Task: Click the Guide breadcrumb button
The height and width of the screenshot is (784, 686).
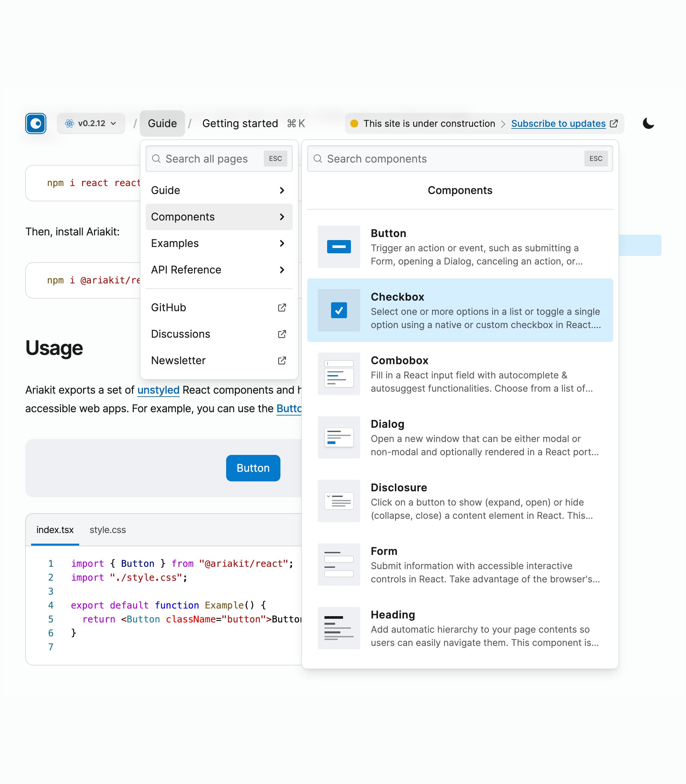Action: click(x=162, y=123)
